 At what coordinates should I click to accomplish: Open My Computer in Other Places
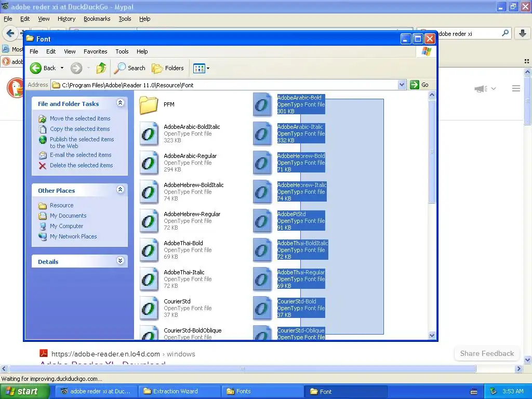click(x=66, y=226)
